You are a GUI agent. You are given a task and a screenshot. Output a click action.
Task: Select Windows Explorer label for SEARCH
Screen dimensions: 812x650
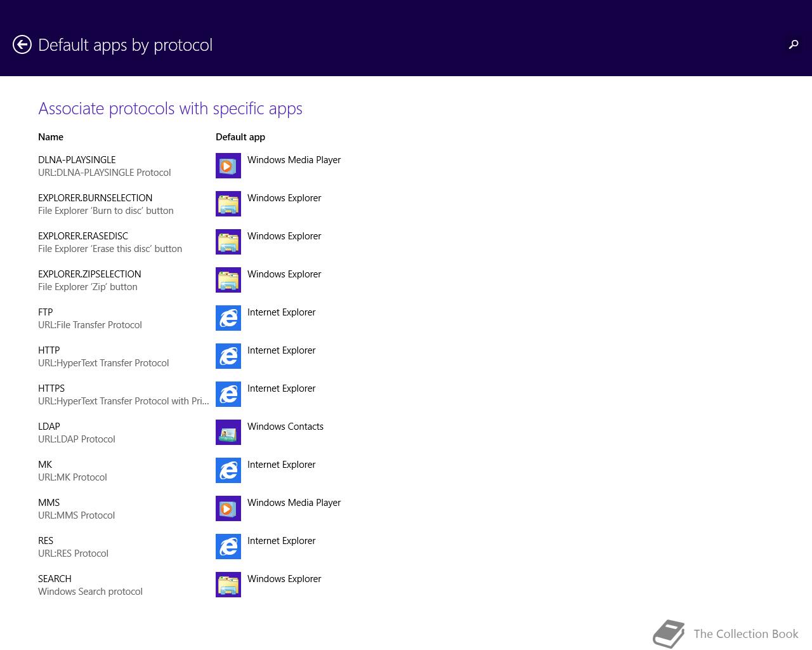click(x=284, y=579)
